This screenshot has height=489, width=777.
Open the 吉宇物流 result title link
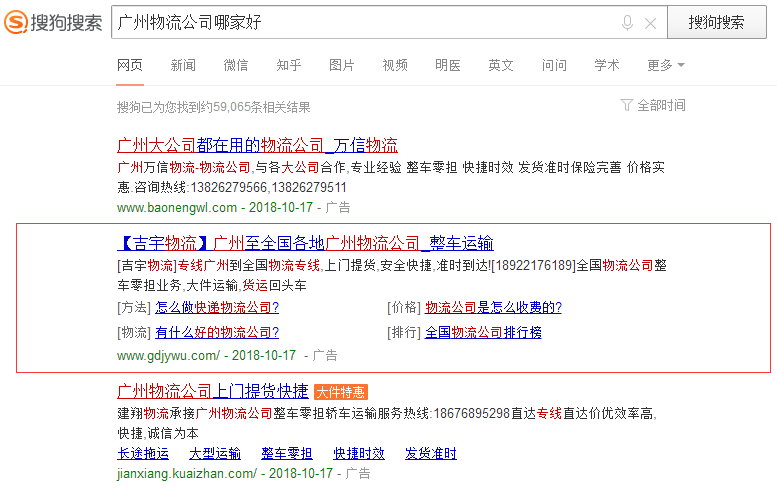click(305, 243)
